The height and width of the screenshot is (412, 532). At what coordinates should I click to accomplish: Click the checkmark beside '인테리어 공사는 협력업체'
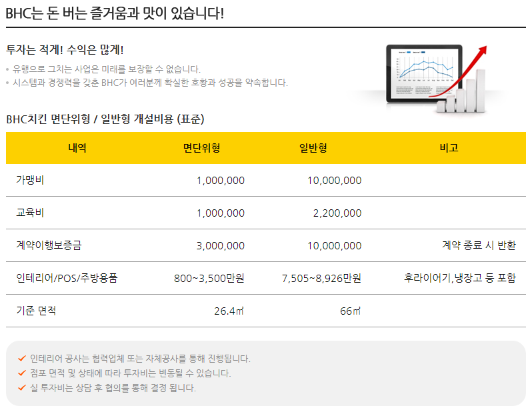(x=22, y=359)
